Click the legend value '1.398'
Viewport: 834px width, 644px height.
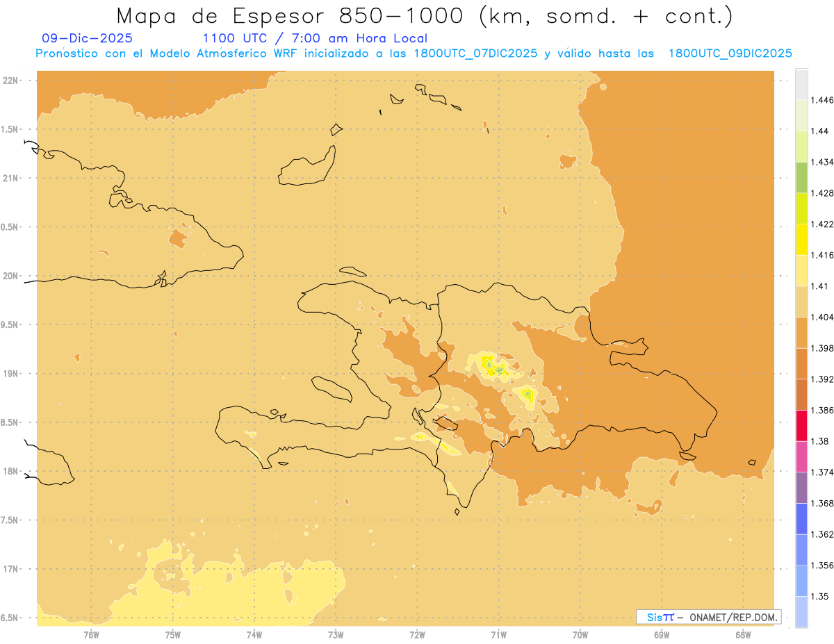pos(822,348)
